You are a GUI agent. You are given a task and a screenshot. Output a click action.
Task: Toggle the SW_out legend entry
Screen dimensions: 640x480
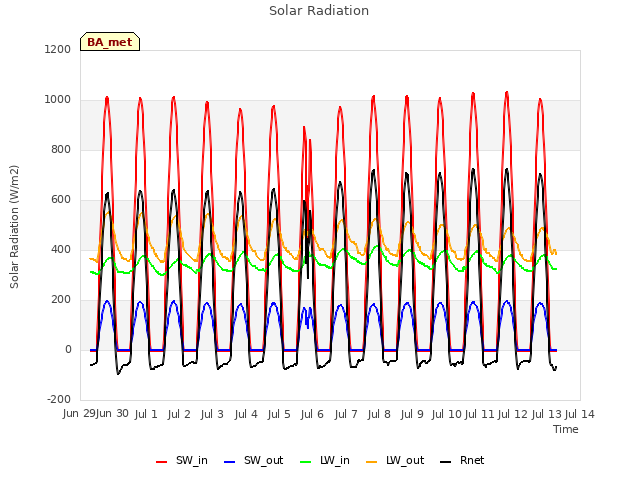coord(253,460)
